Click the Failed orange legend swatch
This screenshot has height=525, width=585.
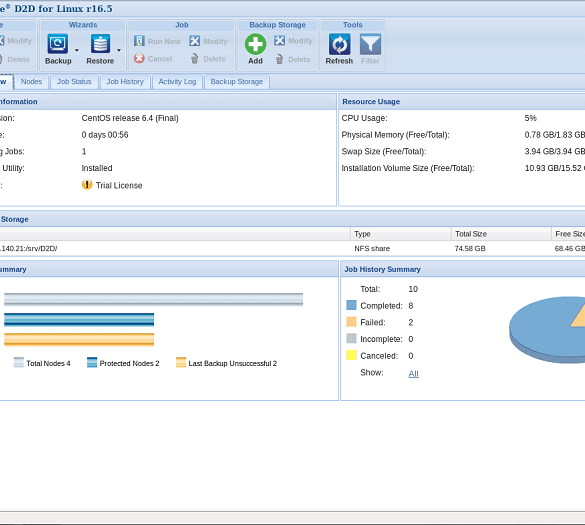tap(351, 322)
